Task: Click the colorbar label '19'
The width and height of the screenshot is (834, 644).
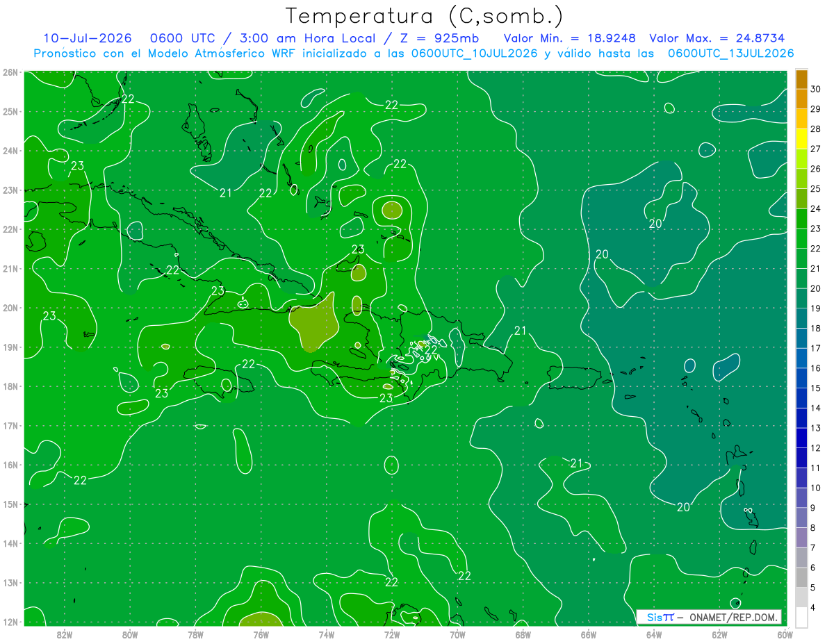Action: point(816,308)
